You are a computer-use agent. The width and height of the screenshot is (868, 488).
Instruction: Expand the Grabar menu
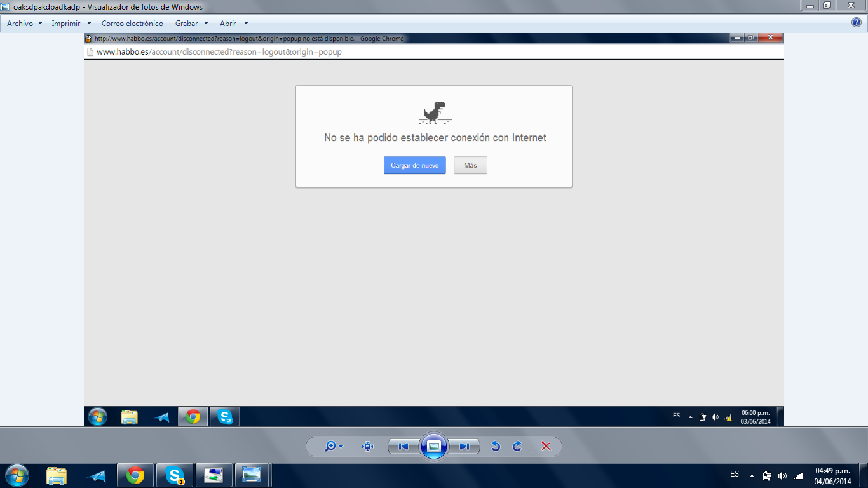pos(192,24)
